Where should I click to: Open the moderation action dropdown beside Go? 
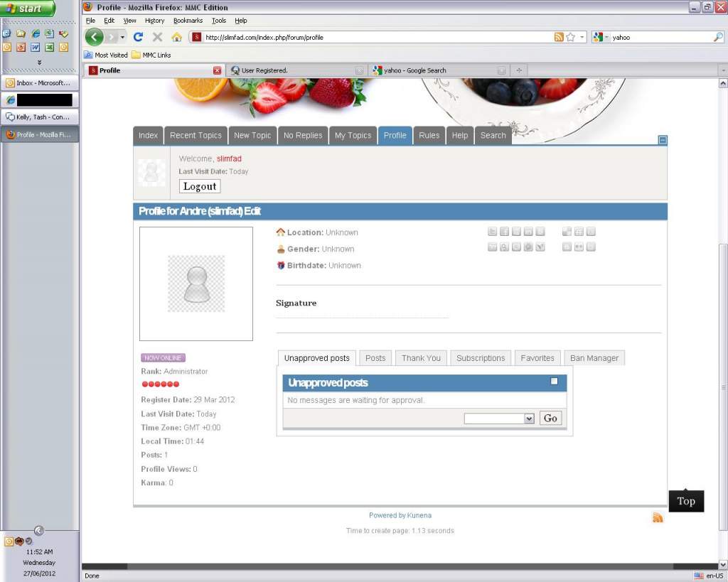pyautogui.click(x=498, y=419)
